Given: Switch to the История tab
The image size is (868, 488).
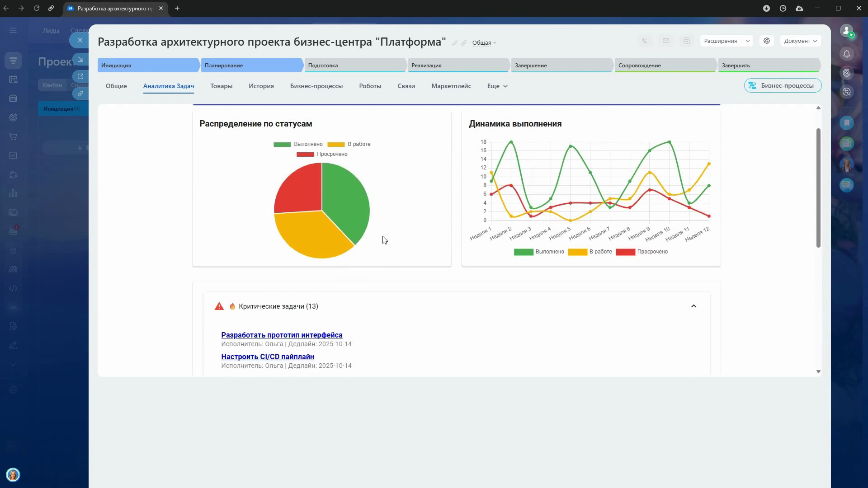Looking at the screenshot, I should click(261, 86).
